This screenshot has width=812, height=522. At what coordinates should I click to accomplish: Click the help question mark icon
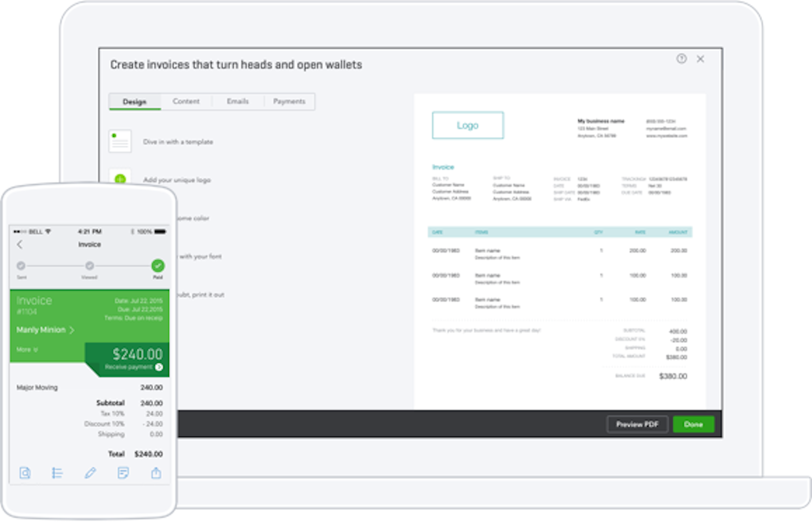pos(681,59)
